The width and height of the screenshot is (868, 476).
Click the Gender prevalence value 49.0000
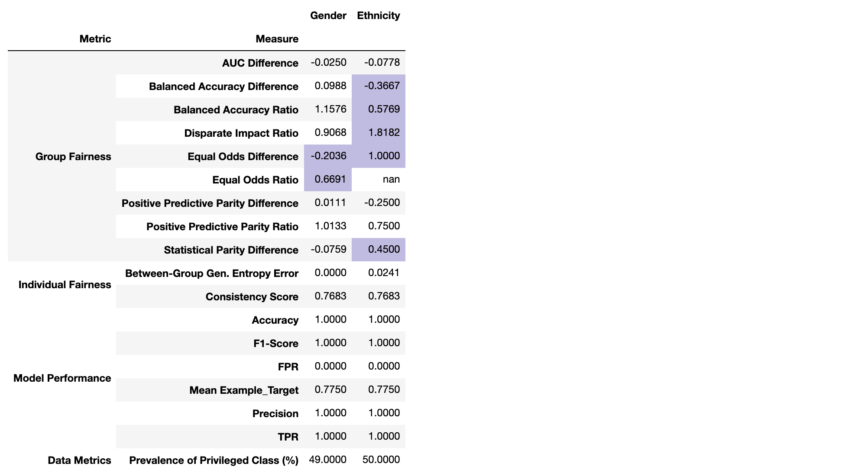(327, 460)
